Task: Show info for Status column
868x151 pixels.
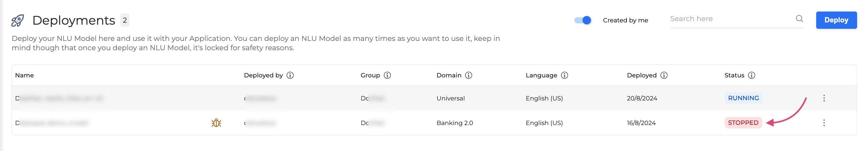Action: point(752,75)
